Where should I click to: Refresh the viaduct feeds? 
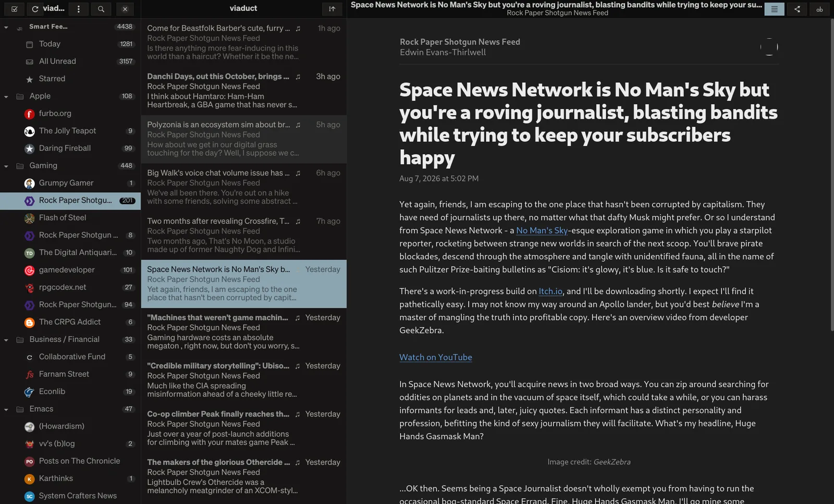35,9
